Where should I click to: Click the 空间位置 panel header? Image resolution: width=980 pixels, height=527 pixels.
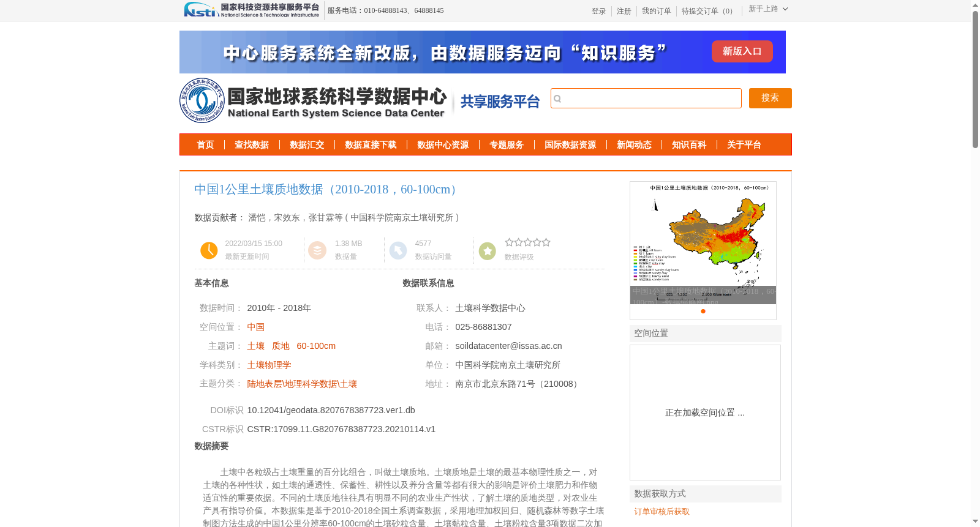pyautogui.click(x=706, y=333)
